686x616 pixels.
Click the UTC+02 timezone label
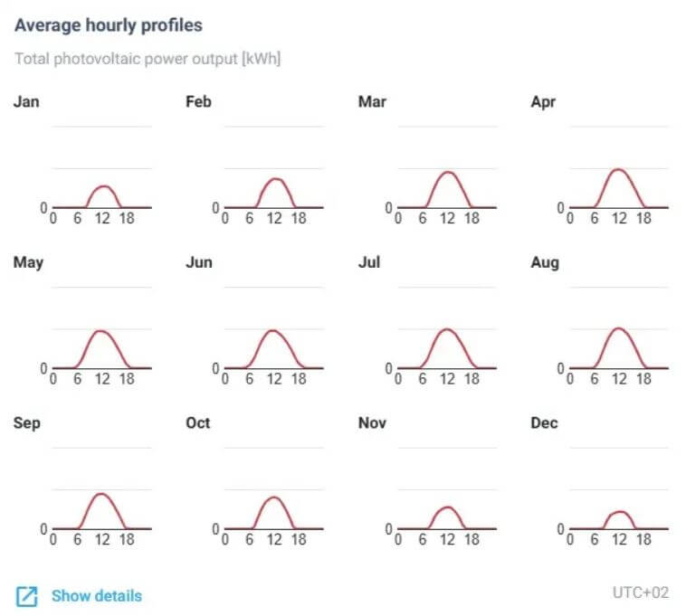(x=640, y=593)
